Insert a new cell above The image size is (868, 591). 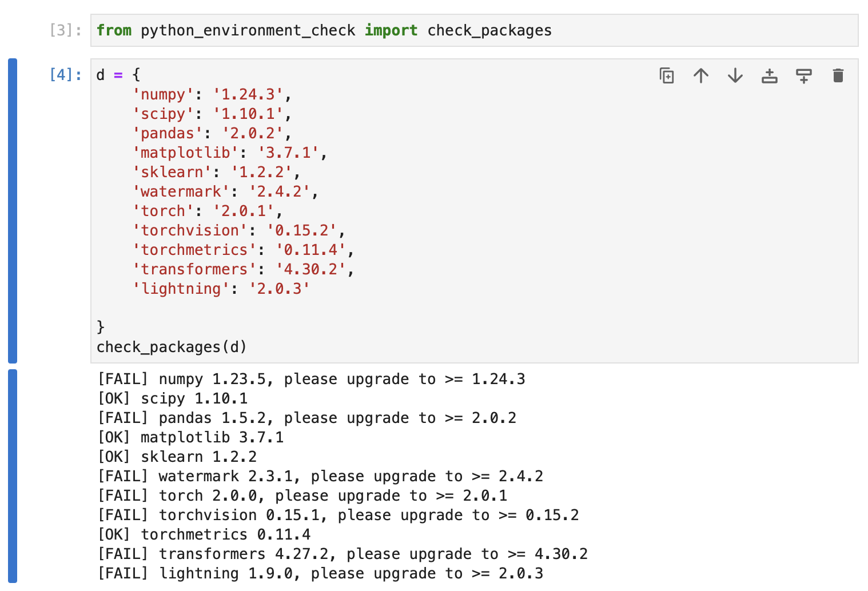coord(770,75)
